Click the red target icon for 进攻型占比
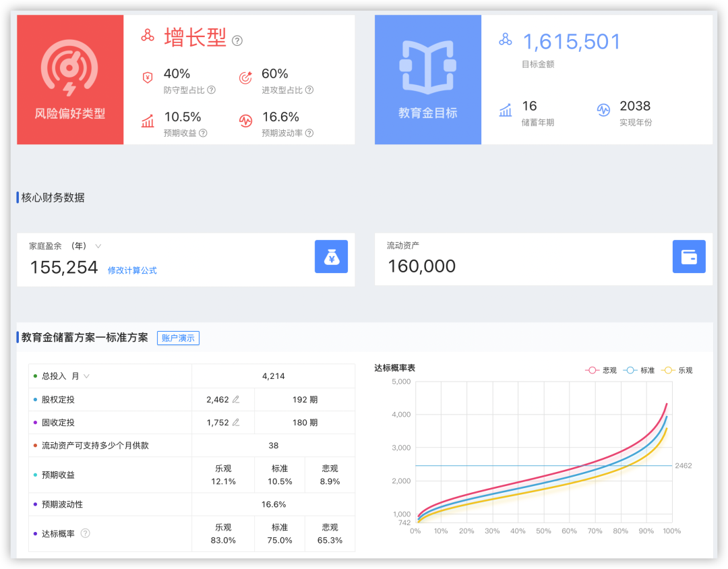 point(245,77)
